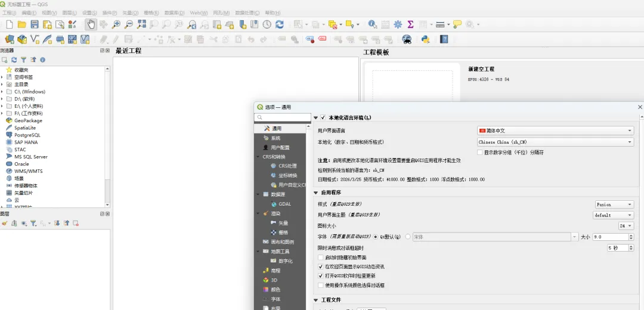Viewport: 644px width, 310px height.
Task: Open the 数据库(D) menu
Action: pos(174,13)
